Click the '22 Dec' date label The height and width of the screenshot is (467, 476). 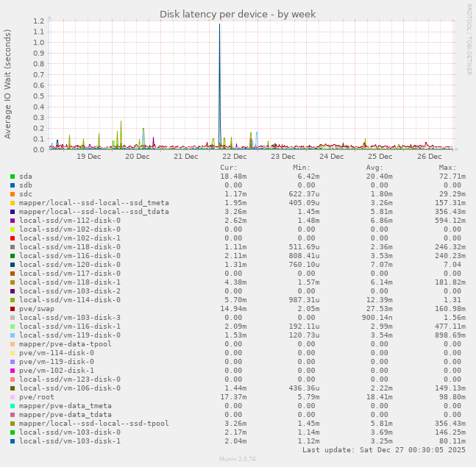[235, 157]
